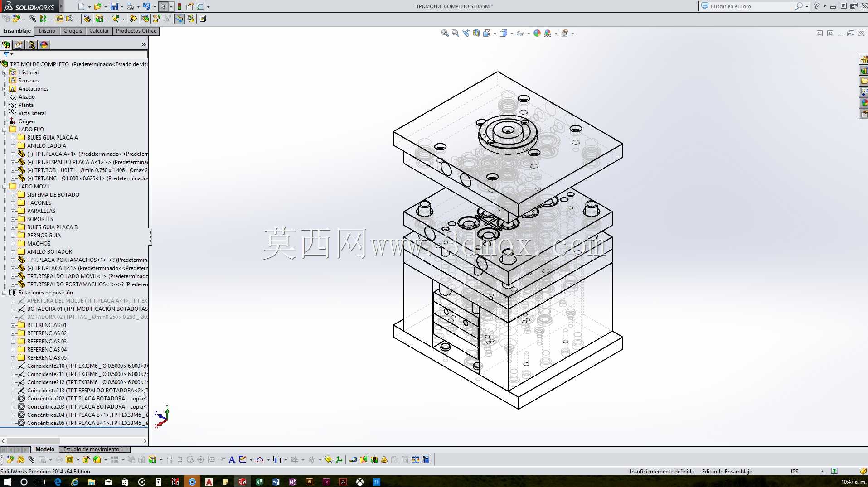868x487 pixels.
Task: Open the Open-file dropdown arrow
Action: click(x=105, y=7)
